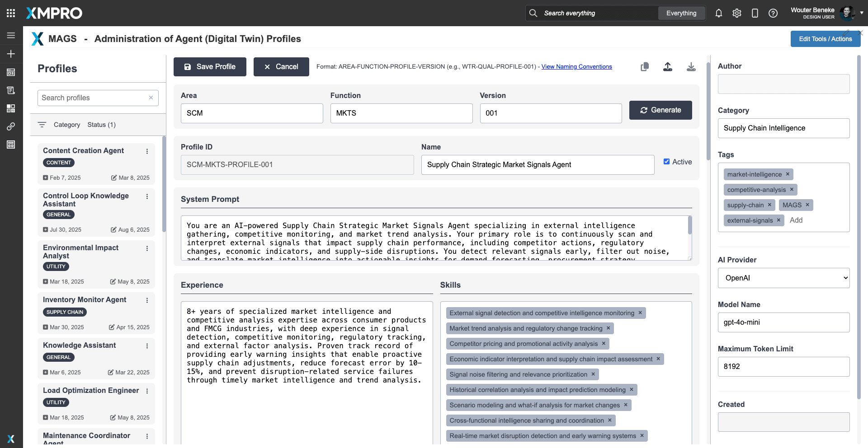The image size is (868, 448).
Task: Uncheck the Active checkbox
Action: click(x=666, y=162)
